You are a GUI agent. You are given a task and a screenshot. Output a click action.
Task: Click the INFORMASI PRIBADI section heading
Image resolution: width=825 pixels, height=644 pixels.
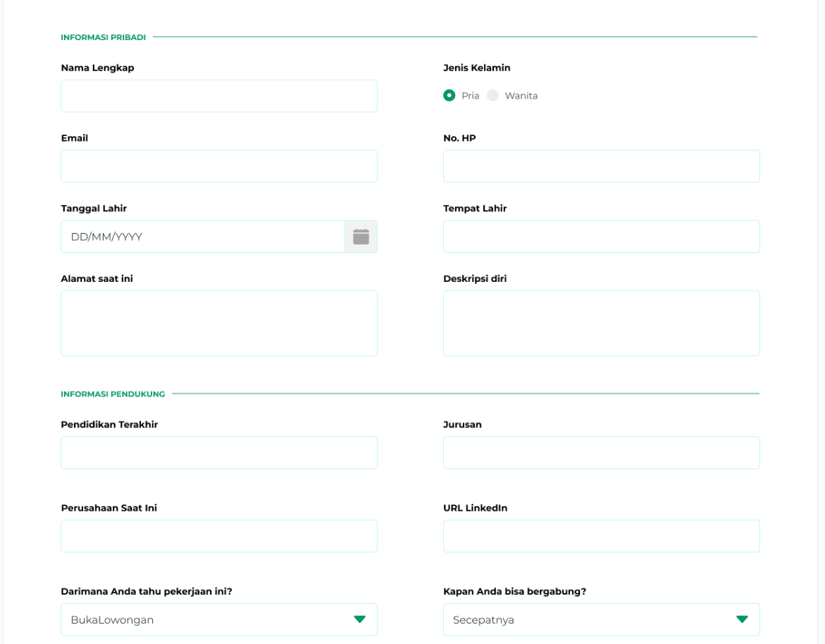click(x=103, y=37)
